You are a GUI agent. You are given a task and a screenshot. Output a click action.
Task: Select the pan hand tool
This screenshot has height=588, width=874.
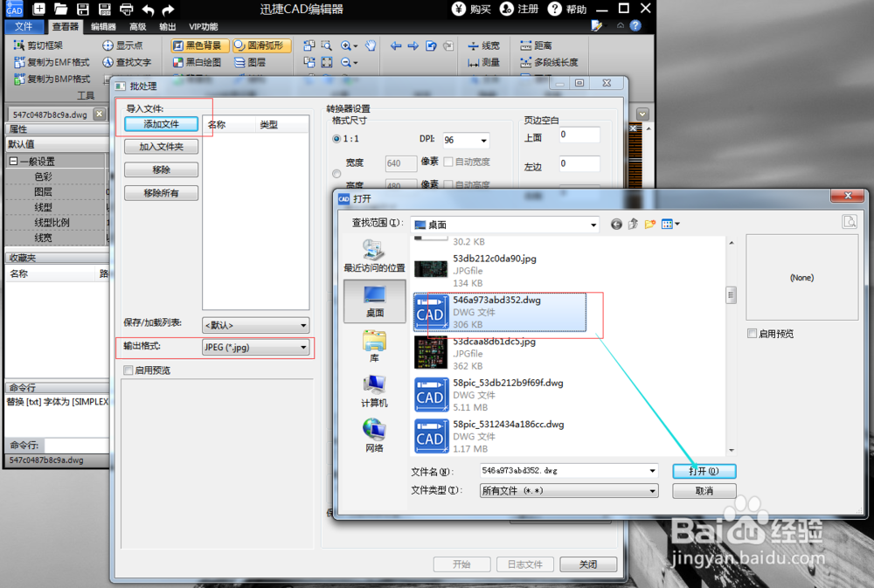[370, 45]
